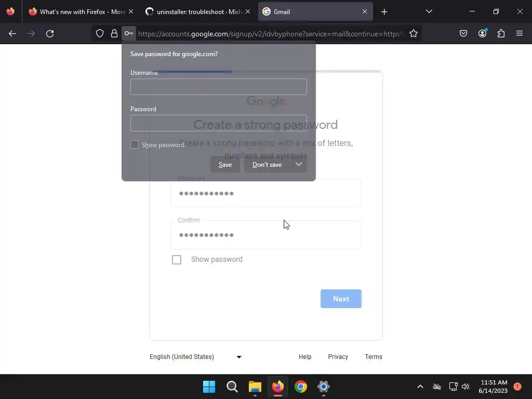Click the site security padlock icon
This screenshot has height=399, width=532.
point(114,34)
